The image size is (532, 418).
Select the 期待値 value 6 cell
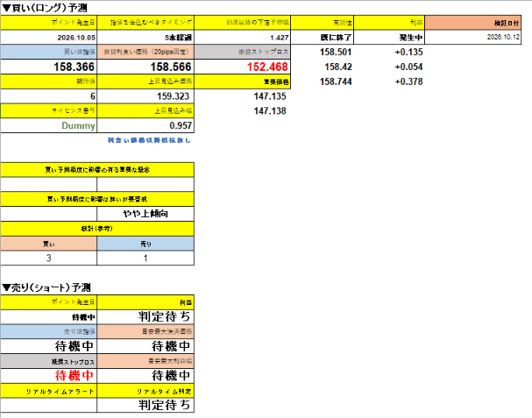(x=48, y=96)
